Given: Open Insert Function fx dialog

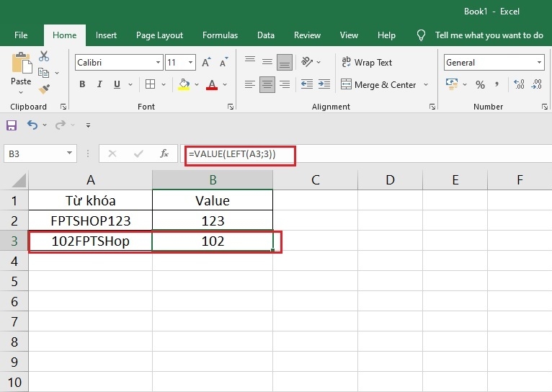Looking at the screenshot, I should click(x=164, y=153).
